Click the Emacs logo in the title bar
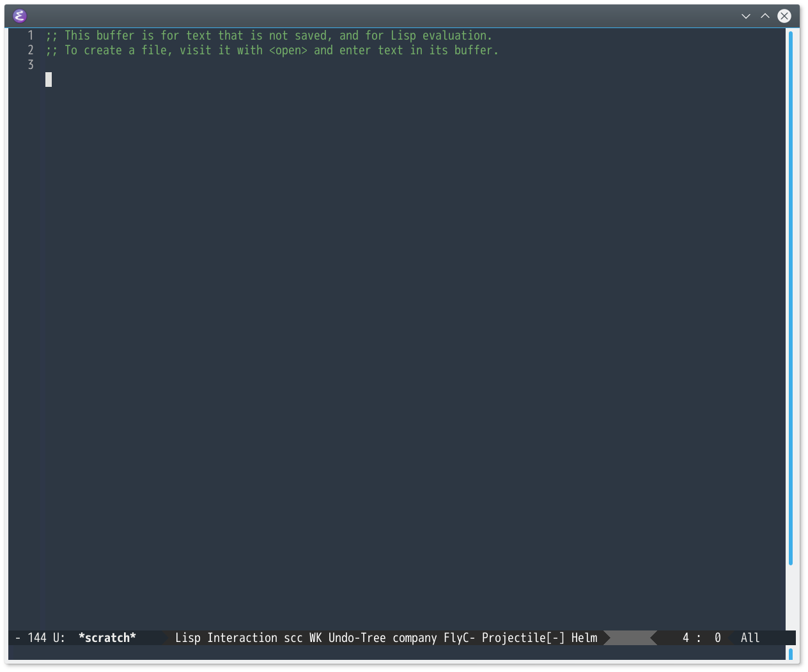 20,16
